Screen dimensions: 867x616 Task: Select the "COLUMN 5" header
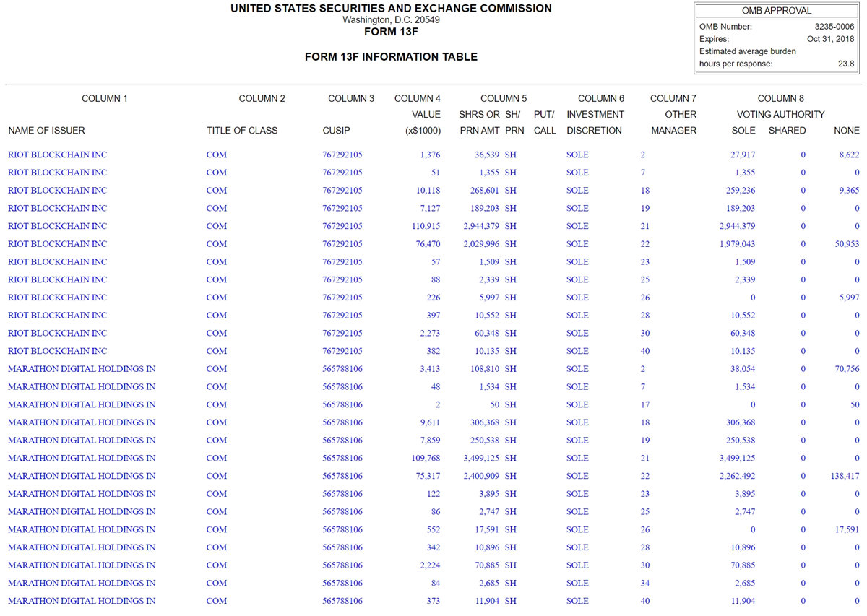click(x=504, y=98)
